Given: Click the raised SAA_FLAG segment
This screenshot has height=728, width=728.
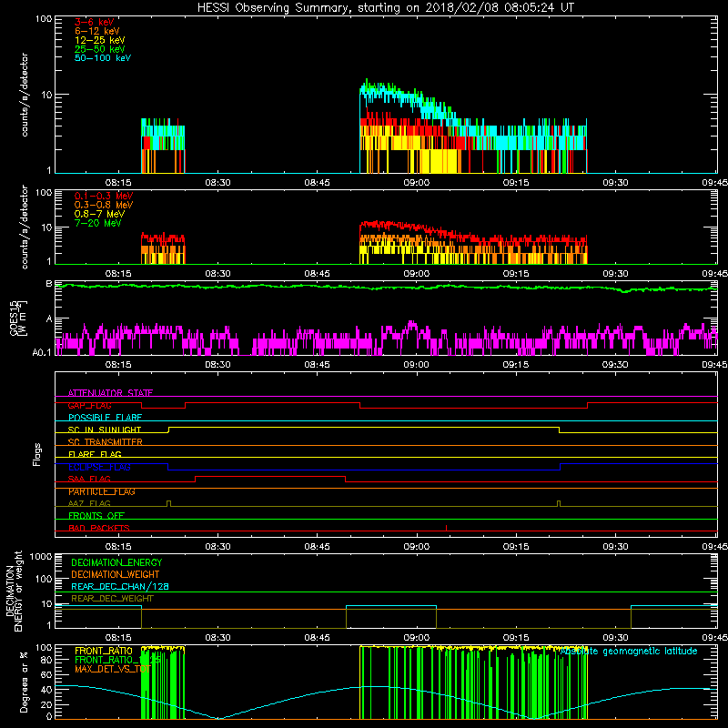Looking at the screenshot, I should tap(270, 476).
